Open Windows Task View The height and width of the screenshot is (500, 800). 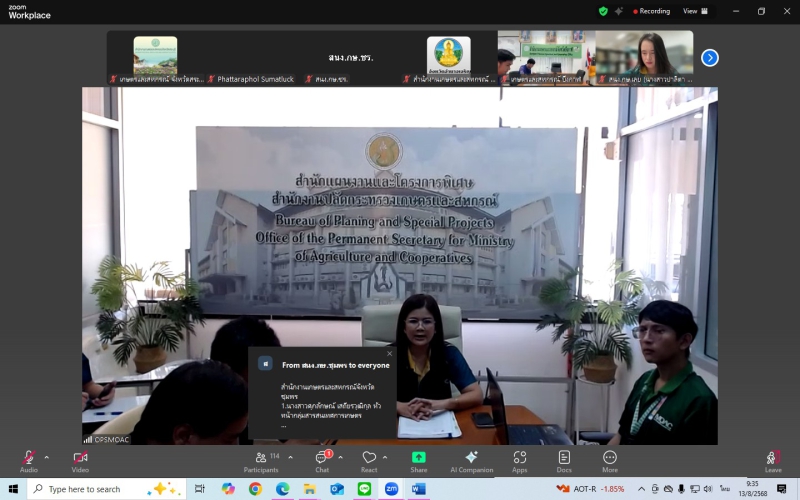(199, 489)
